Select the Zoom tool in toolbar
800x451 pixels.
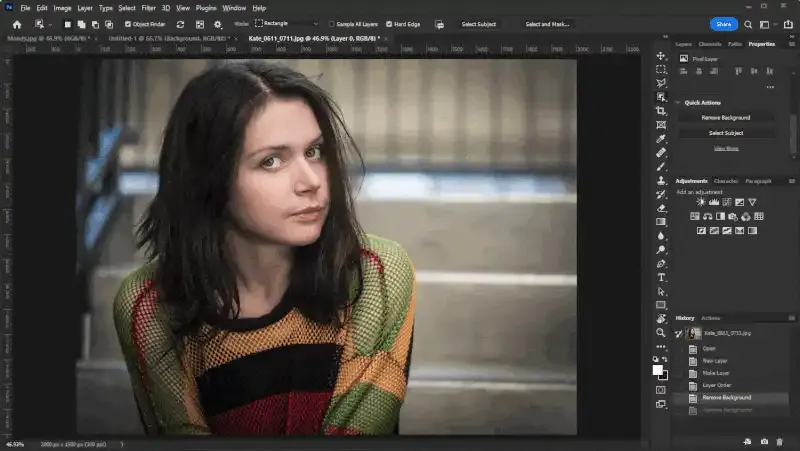pos(661,332)
